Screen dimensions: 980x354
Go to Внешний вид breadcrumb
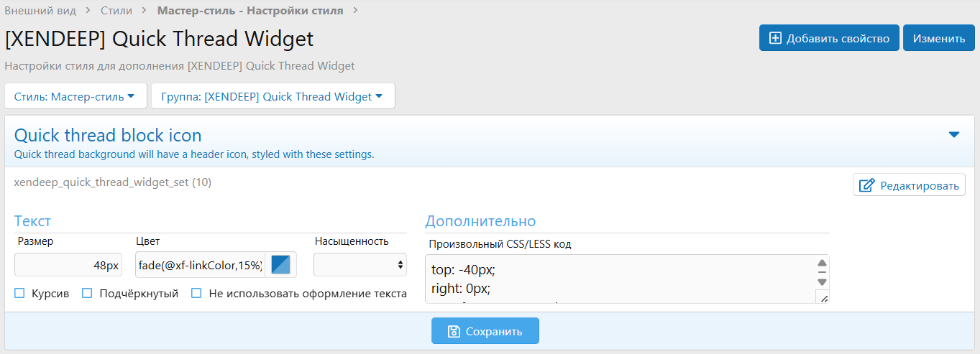40,11
